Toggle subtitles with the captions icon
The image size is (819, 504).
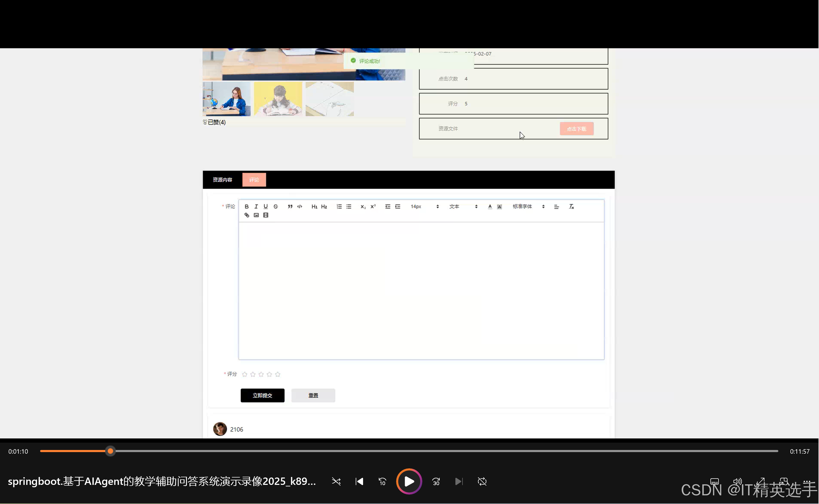pos(714,481)
